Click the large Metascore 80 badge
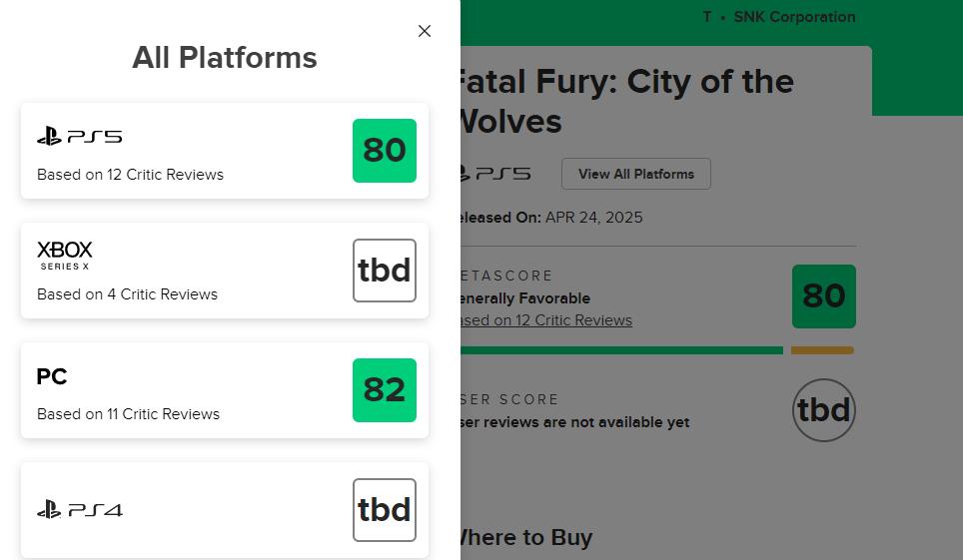 824,296
